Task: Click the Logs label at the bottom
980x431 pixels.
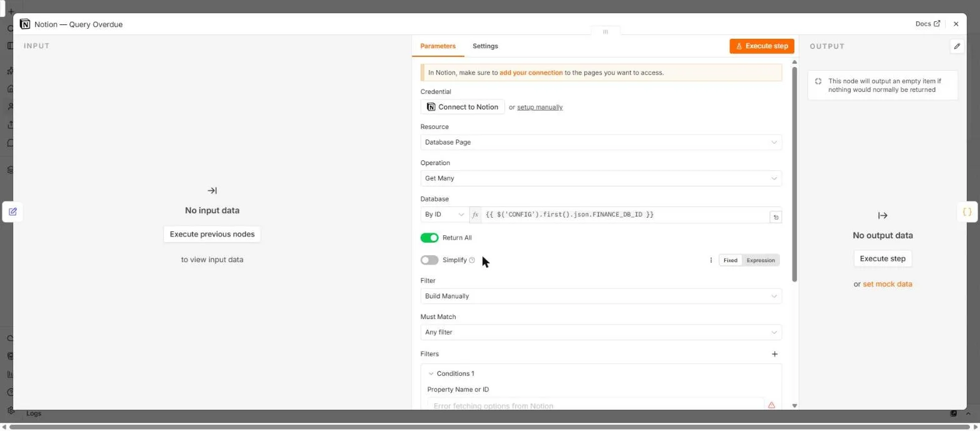Action: tap(34, 413)
